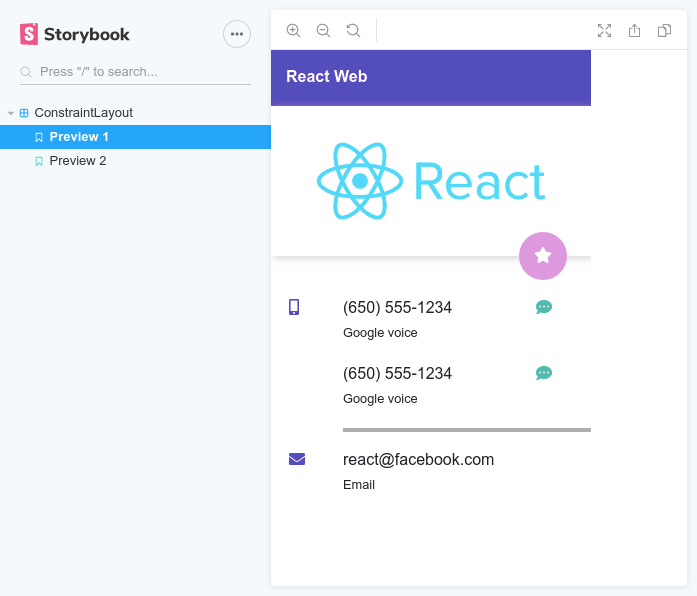Focus the story search field

point(135,72)
